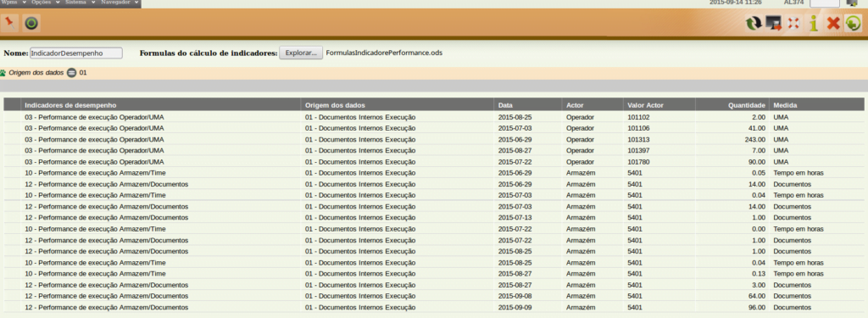The width and height of the screenshot is (868, 318).
Task: Open the Sistema dropdown menu
Action: click(x=81, y=3)
